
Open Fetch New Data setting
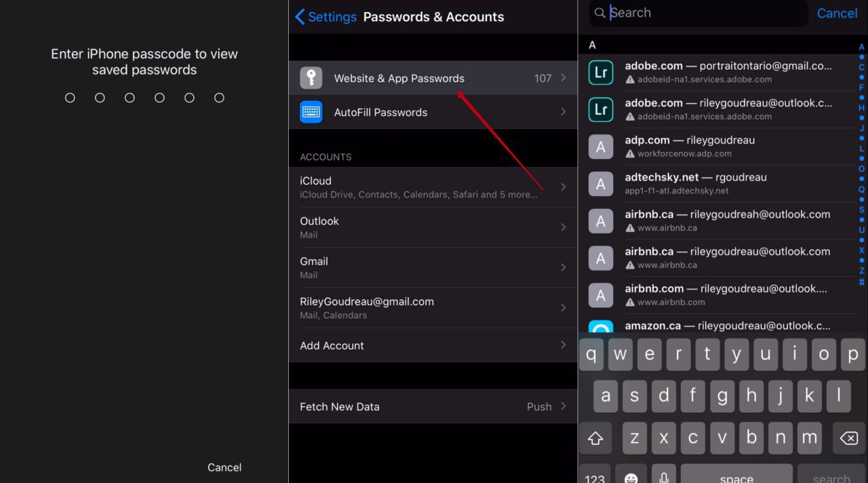(433, 406)
